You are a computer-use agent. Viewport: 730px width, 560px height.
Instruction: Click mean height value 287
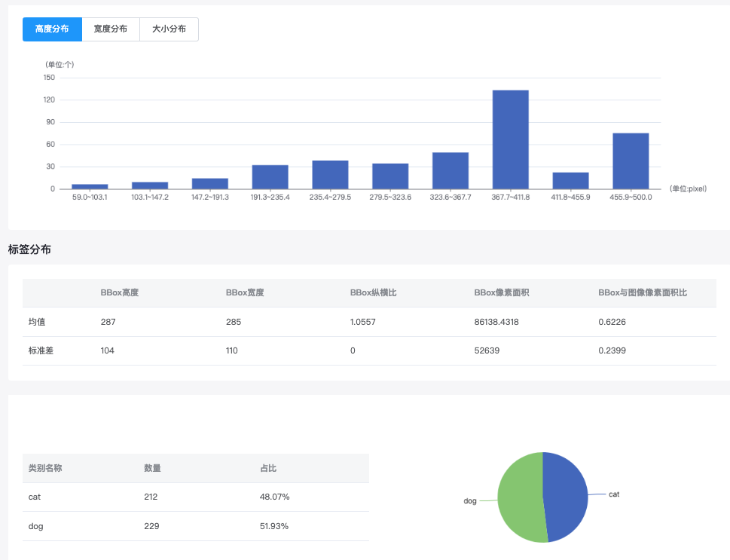[108, 322]
